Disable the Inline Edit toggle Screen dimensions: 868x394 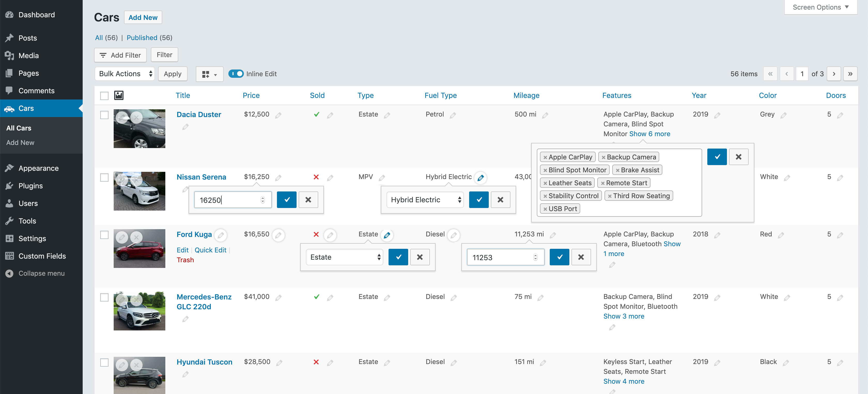pyautogui.click(x=236, y=73)
